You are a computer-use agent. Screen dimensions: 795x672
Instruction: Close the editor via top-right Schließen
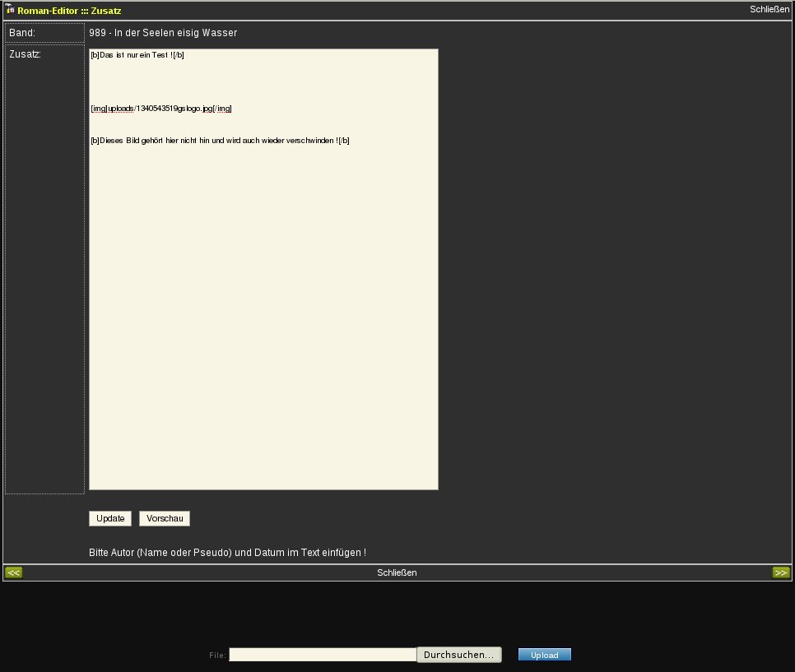click(x=769, y=10)
